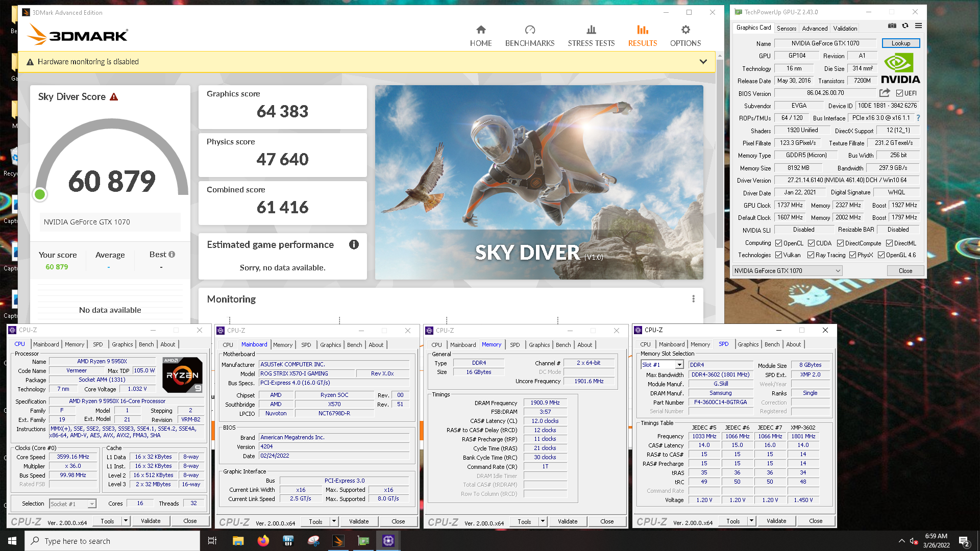The width and height of the screenshot is (980, 551).
Task: Open Snipping Tool from the taskbar
Action: [313, 541]
